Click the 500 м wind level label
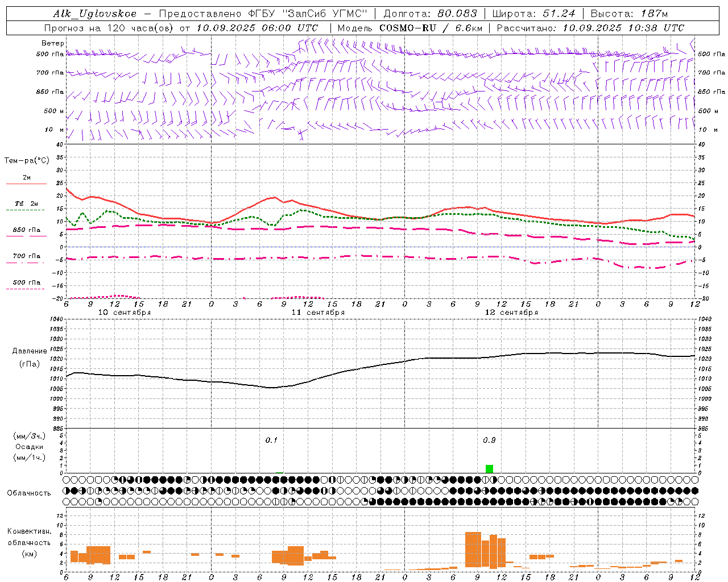 (54, 111)
